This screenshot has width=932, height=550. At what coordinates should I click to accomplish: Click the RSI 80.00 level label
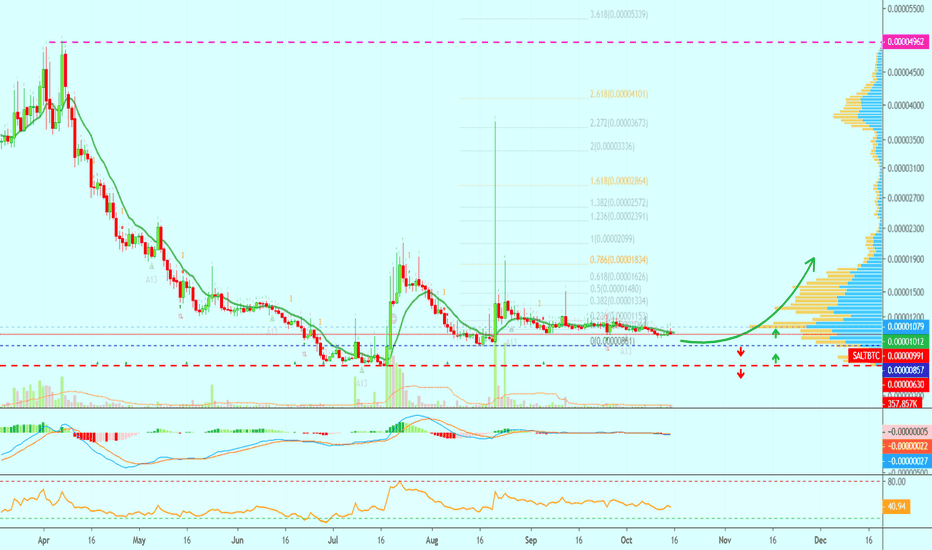pos(897,482)
